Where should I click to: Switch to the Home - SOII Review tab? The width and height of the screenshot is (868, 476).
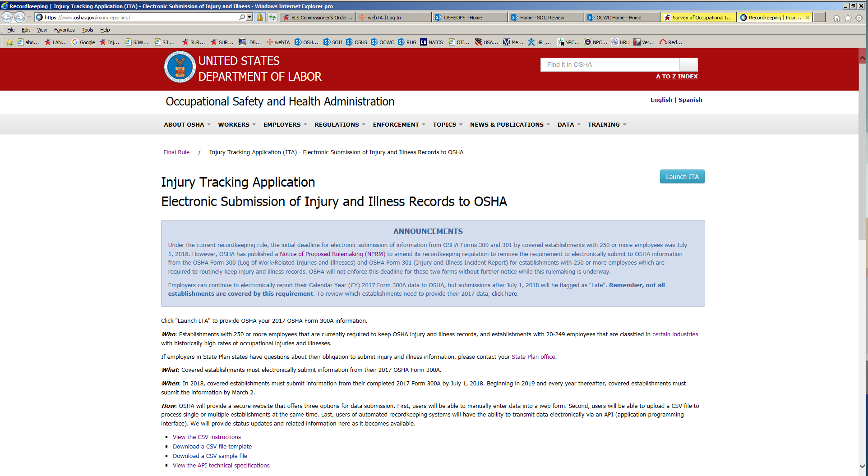point(546,18)
